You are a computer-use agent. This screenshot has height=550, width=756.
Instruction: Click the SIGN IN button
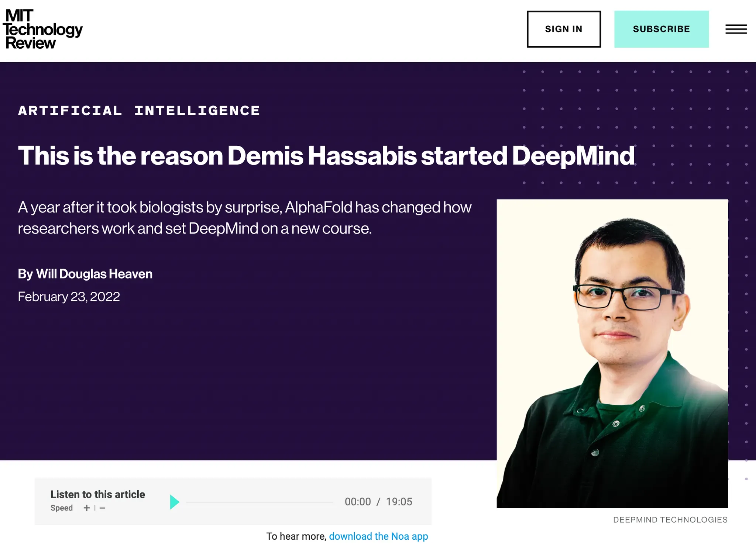pyautogui.click(x=563, y=29)
